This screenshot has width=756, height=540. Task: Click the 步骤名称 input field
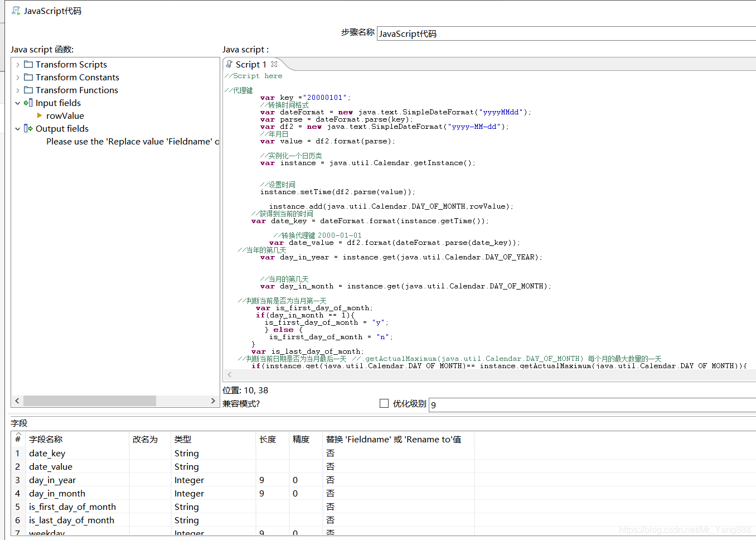pyautogui.click(x=566, y=33)
